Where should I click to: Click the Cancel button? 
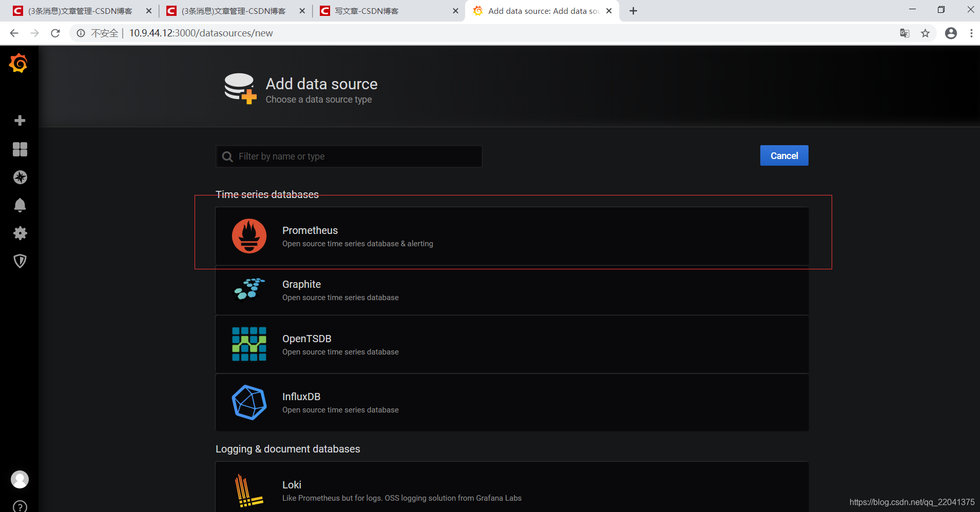pos(784,155)
